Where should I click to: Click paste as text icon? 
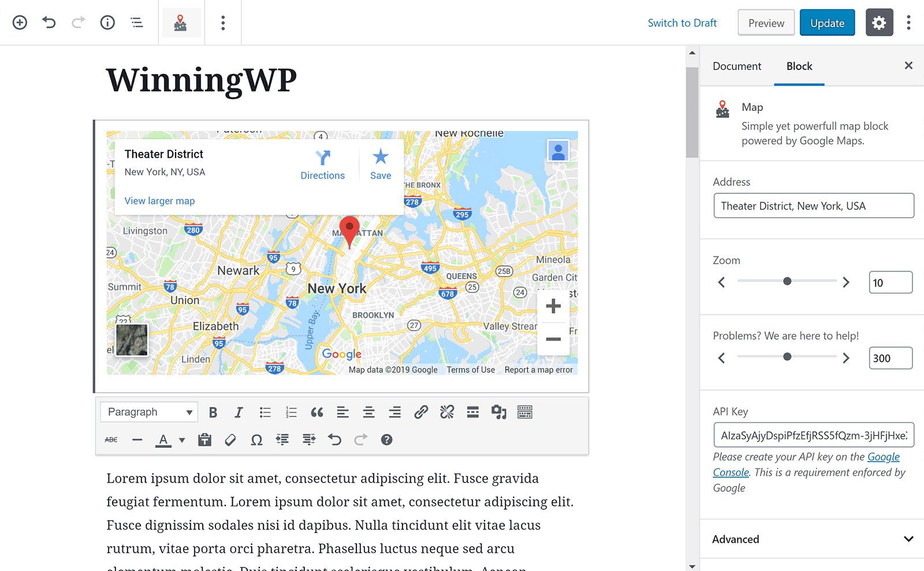coord(204,440)
